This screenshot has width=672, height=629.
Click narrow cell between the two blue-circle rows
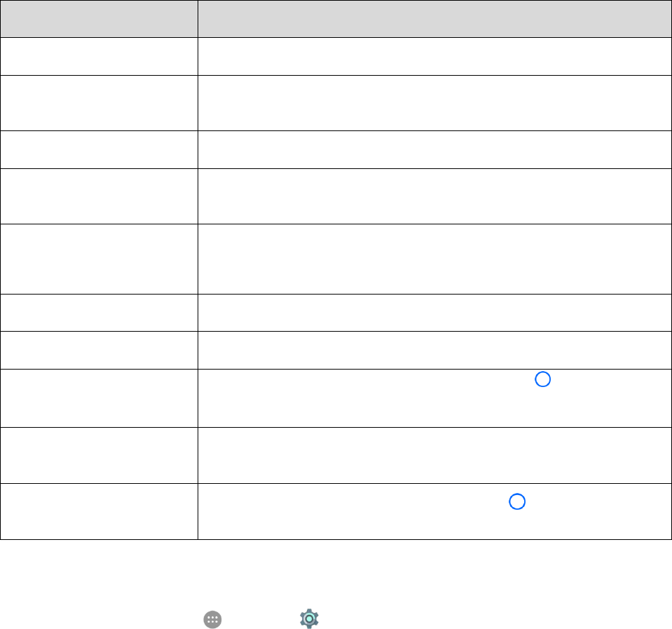point(99,455)
